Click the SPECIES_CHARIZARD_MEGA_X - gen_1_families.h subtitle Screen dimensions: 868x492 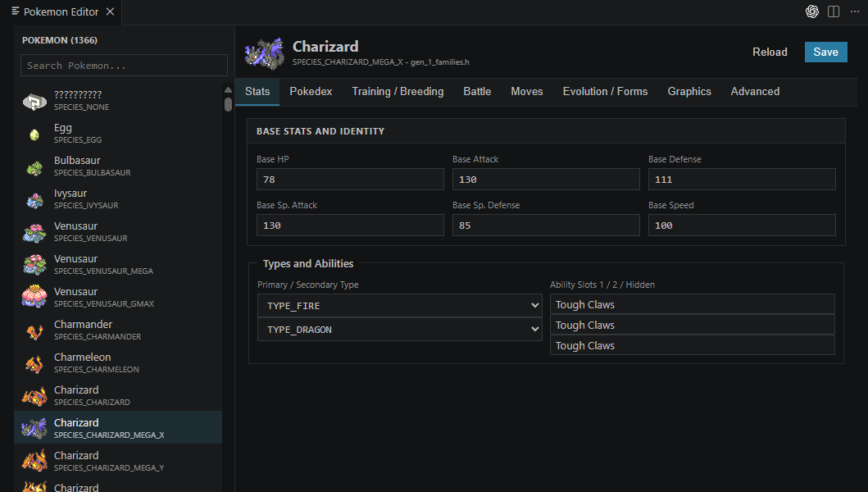click(x=381, y=62)
